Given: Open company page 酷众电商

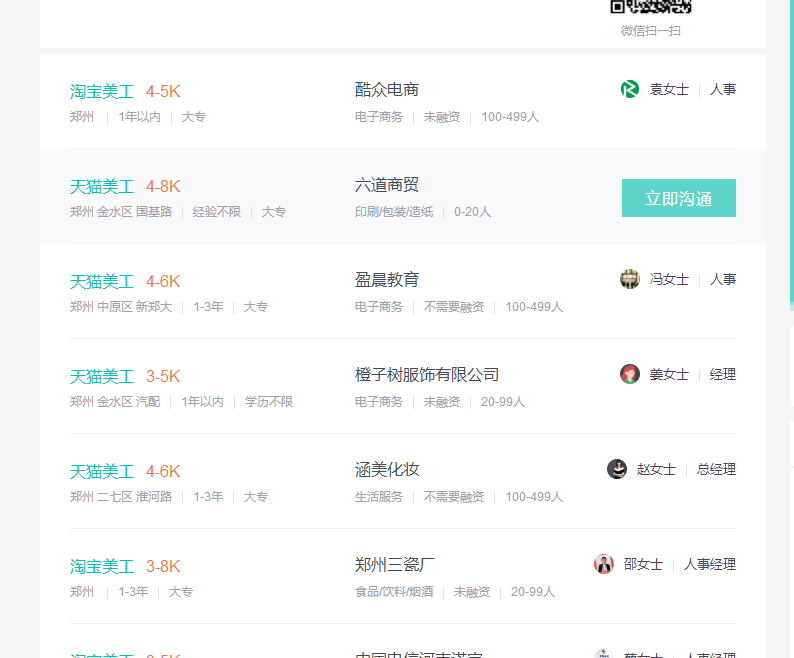Looking at the screenshot, I should click(387, 90).
